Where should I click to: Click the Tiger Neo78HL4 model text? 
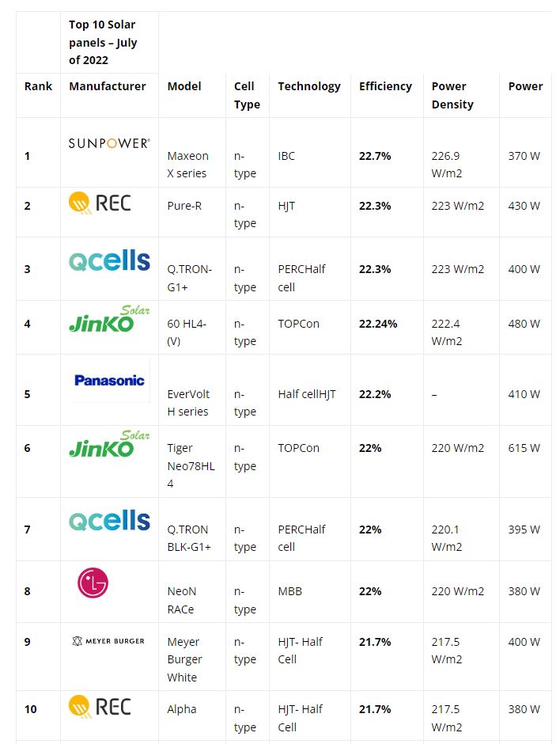coord(191,465)
